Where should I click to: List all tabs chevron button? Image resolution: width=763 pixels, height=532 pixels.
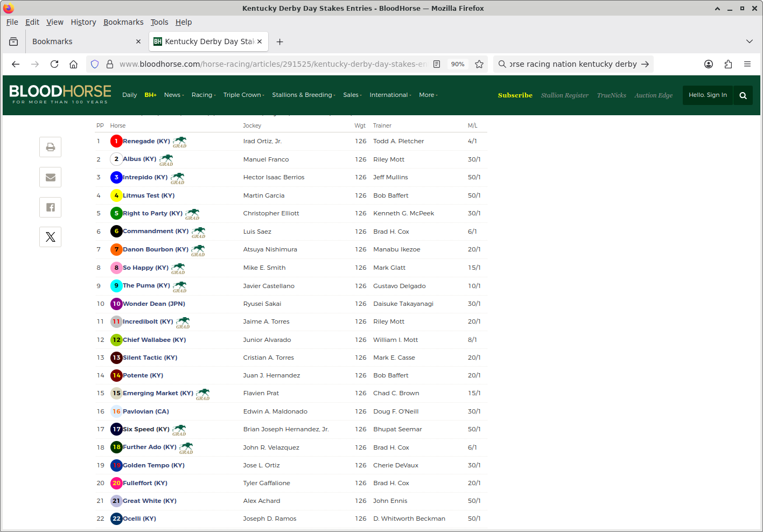tap(750, 41)
